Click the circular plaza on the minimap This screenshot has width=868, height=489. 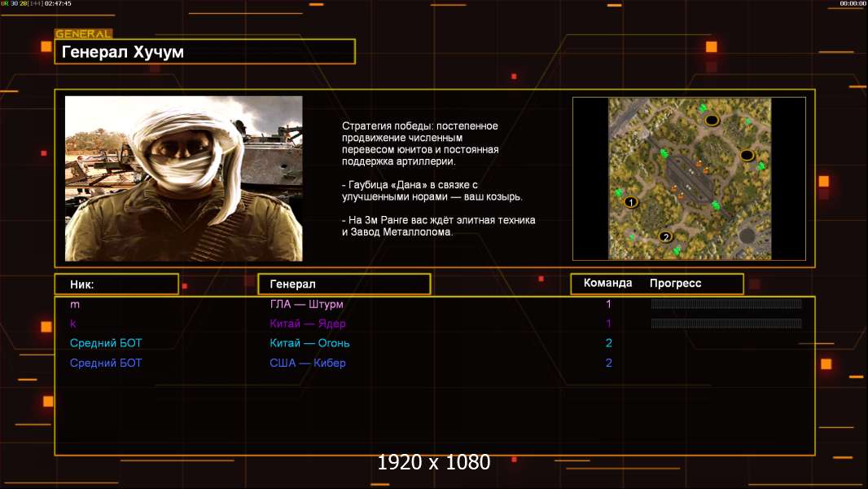pyautogui.click(x=746, y=236)
